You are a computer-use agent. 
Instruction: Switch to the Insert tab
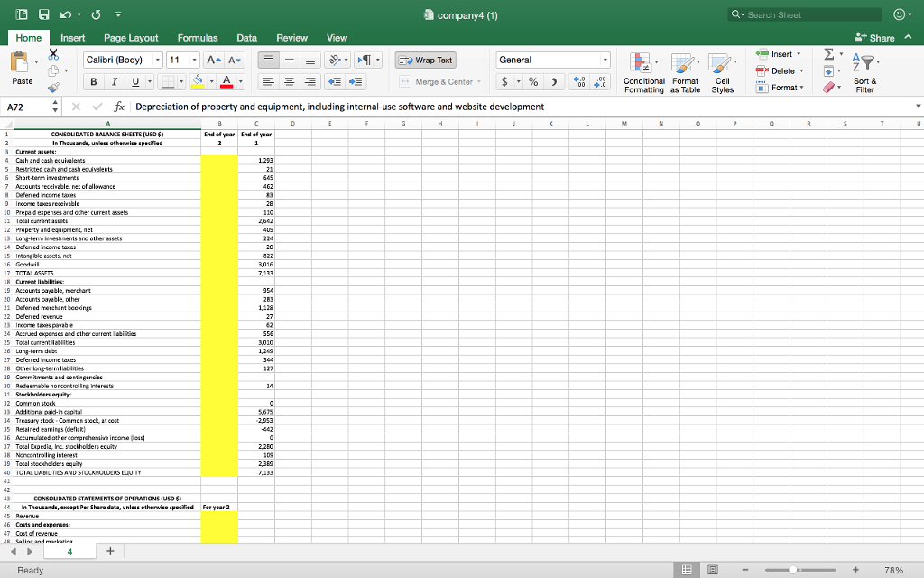(x=72, y=38)
